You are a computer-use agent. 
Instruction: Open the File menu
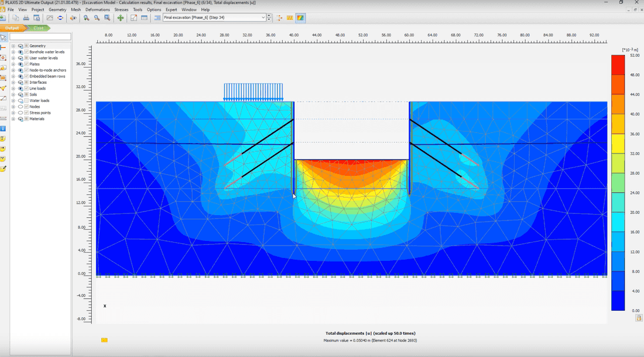click(11, 9)
